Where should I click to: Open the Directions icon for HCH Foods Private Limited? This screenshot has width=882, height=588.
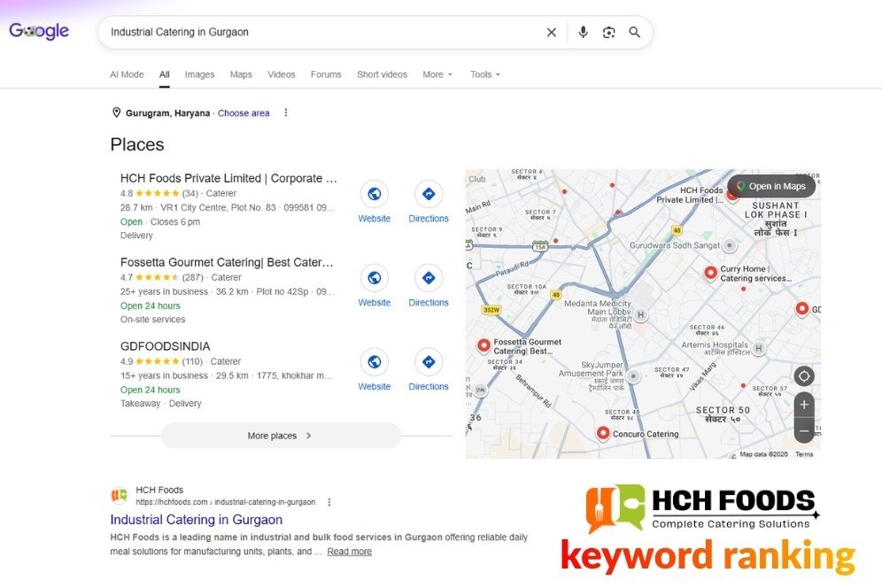coord(429,194)
